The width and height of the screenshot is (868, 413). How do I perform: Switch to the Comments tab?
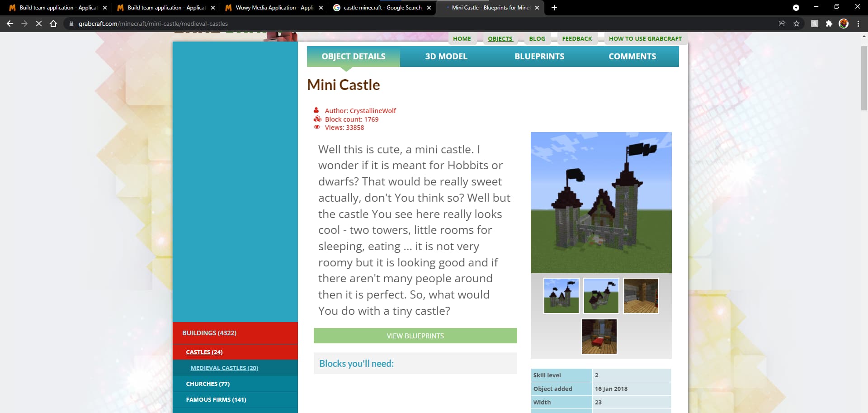632,57
